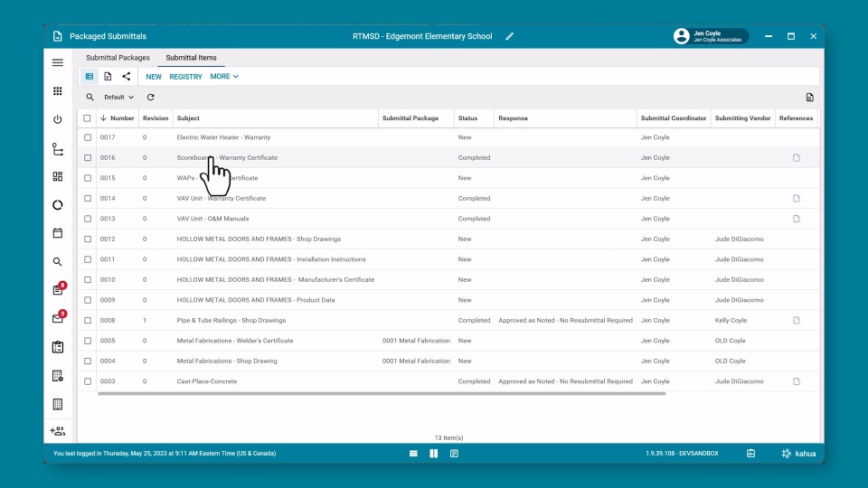Click the export report icon at right
Viewport: 868px width, 488px height.
pyautogui.click(x=810, y=98)
